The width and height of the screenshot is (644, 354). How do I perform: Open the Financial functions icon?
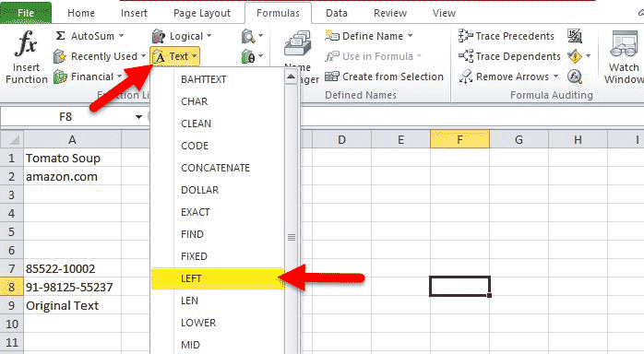click(x=60, y=77)
